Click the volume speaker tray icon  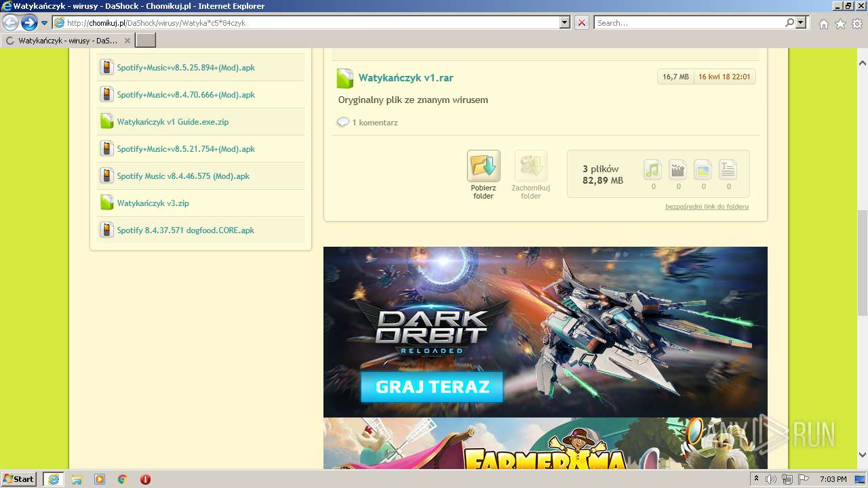tap(771, 479)
